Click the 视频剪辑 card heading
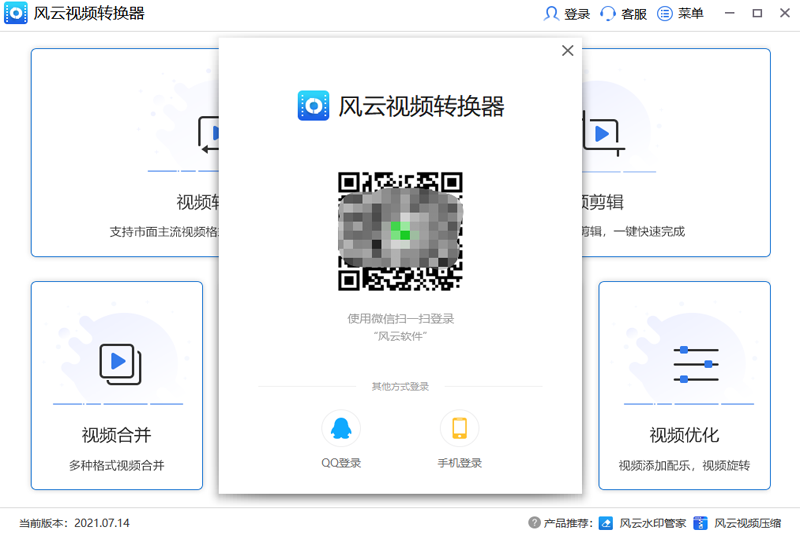 tap(603, 202)
